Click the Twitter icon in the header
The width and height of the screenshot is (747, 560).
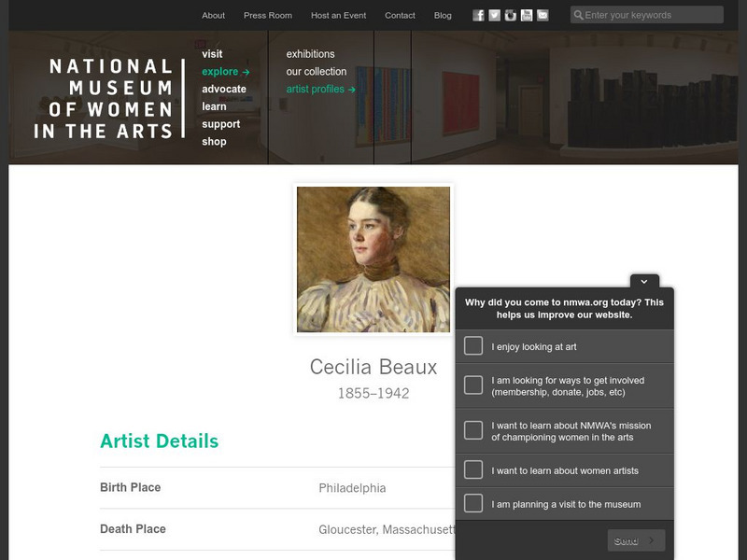point(495,15)
